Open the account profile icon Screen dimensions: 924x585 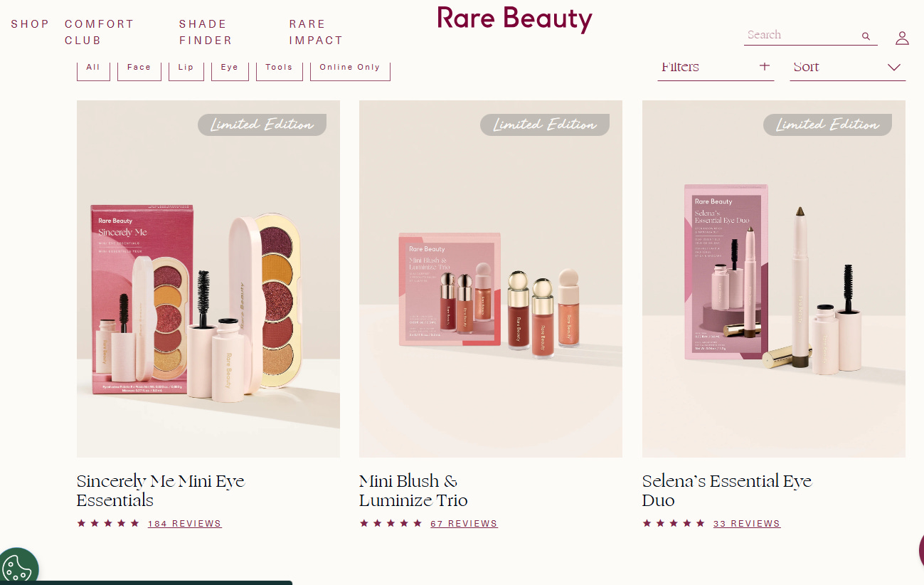[x=902, y=38]
